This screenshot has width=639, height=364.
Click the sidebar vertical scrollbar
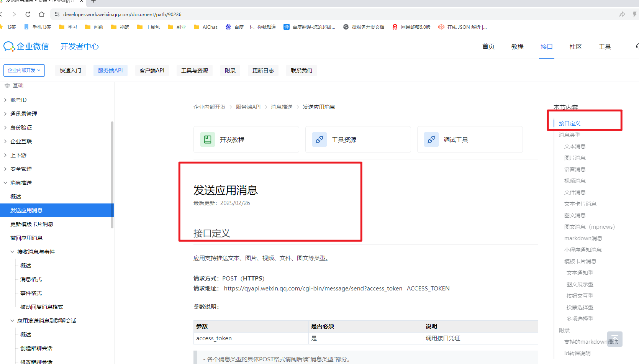click(x=112, y=175)
